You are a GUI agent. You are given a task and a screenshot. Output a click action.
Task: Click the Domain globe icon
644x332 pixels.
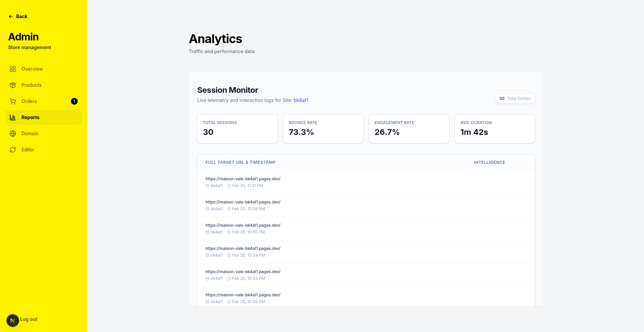[x=13, y=134]
